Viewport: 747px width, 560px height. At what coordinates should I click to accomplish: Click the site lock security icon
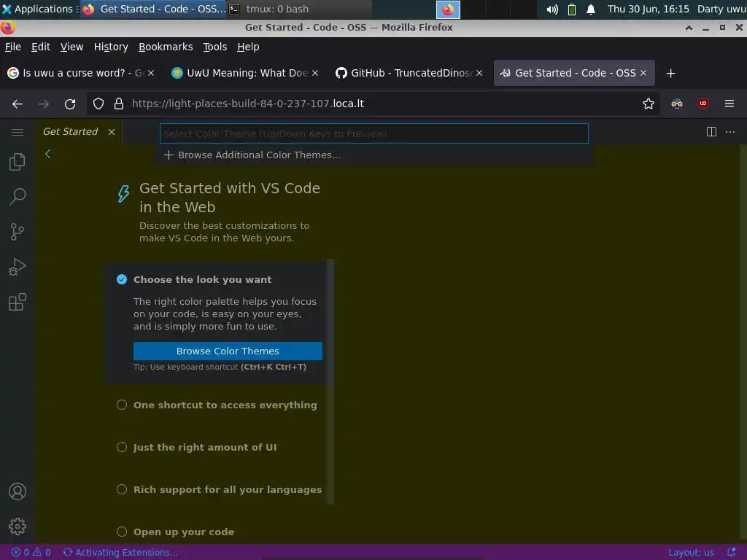[x=119, y=104]
